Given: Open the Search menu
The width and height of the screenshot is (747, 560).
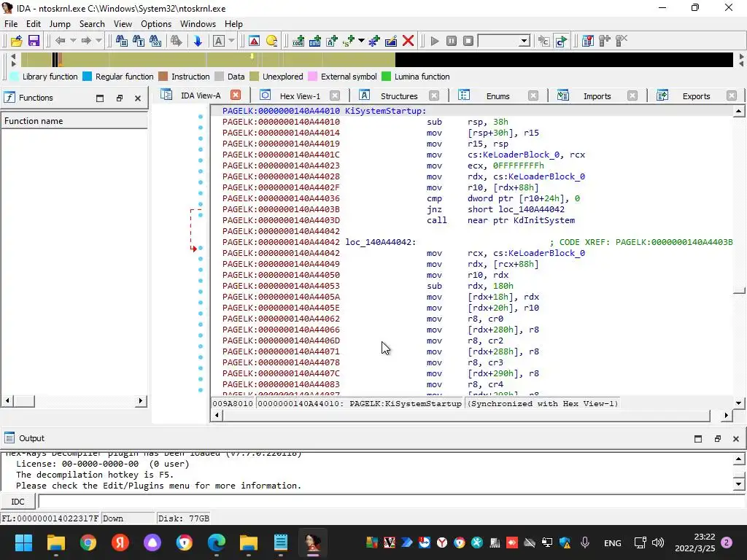Looking at the screenshot, I should point(92,24).
